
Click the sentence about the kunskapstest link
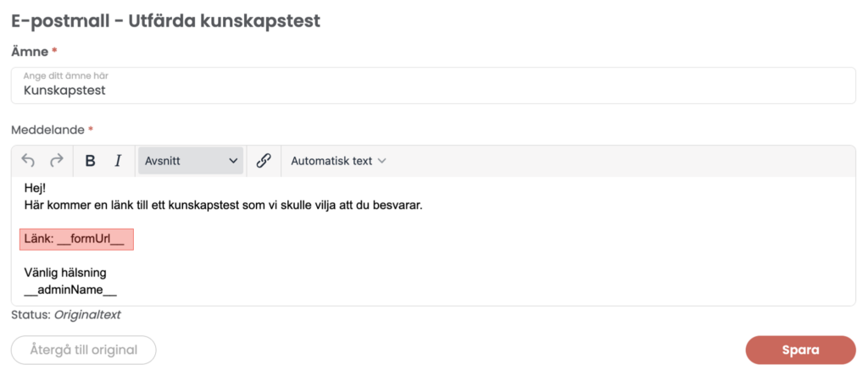223,205
